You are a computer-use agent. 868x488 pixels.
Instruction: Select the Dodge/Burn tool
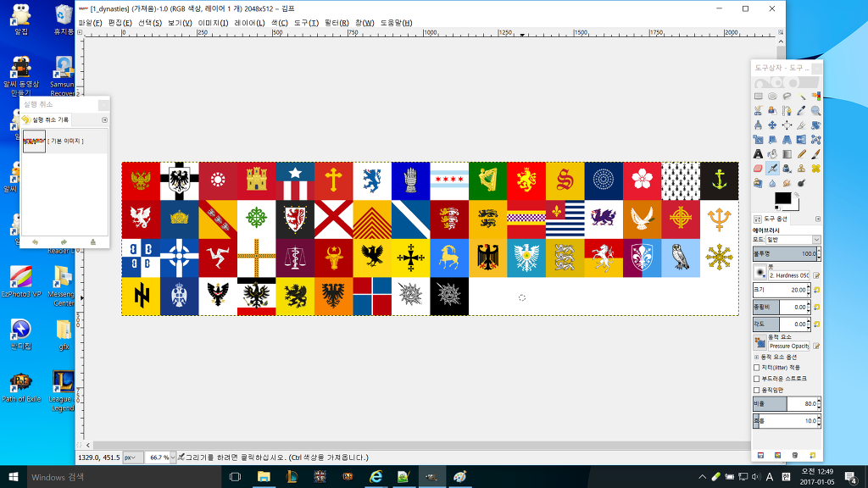pyautogui.click(x=801, y=183)
